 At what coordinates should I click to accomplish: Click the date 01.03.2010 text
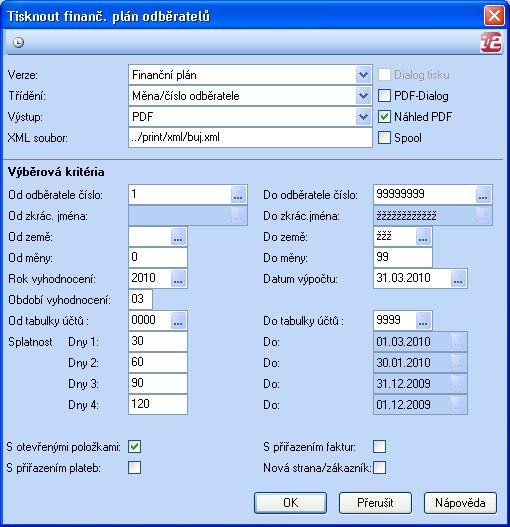[x=403, y=342]
